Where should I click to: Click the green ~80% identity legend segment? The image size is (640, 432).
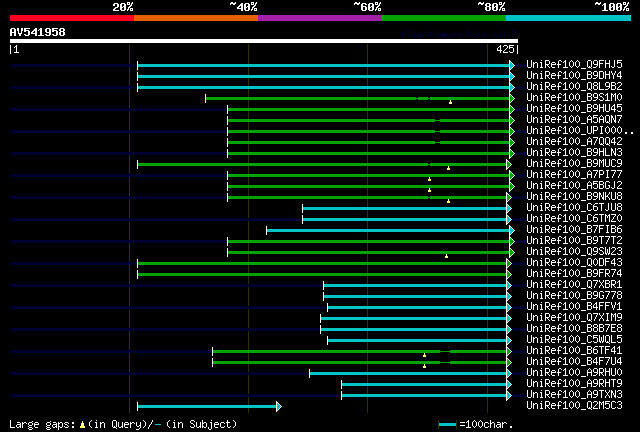[x=444, y=18]
